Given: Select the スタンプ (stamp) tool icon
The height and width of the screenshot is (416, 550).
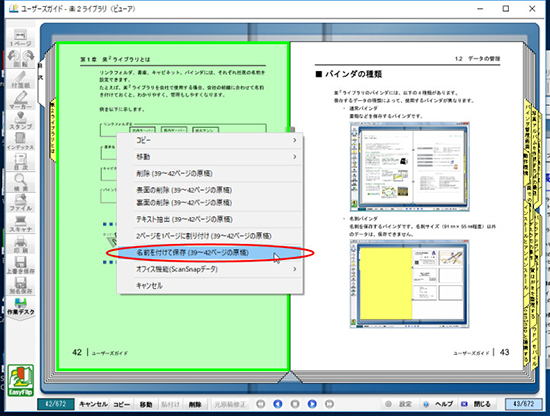Looking at the screenshot, I should (x=20, y=120).
